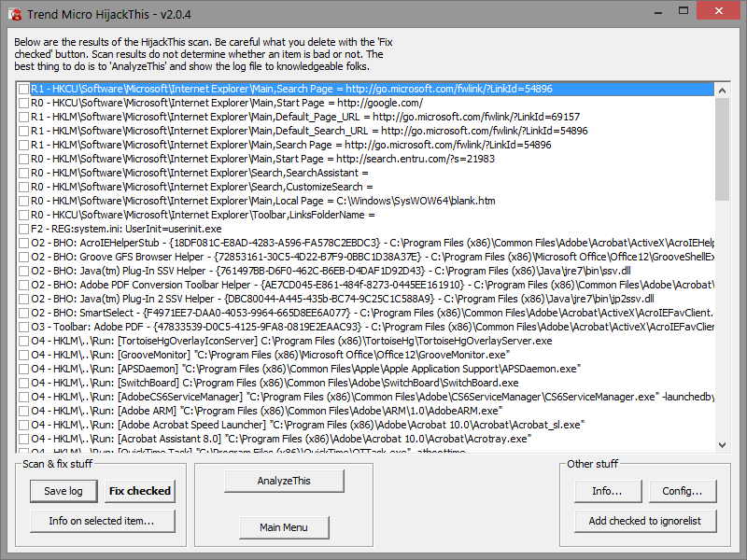Open Info on selected item
Image resolution: width=747 pixels, height=560 pixels.
(101, 521)
